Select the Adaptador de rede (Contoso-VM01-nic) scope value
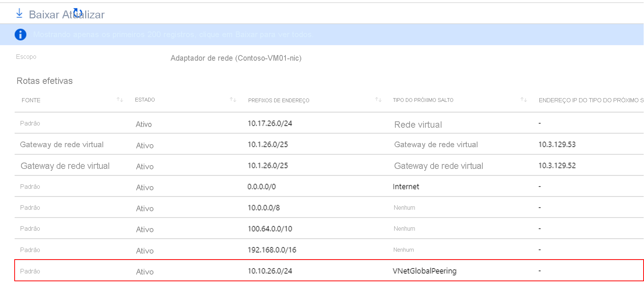This screenshot has width=644, height=294. click(x=236, y=58)
